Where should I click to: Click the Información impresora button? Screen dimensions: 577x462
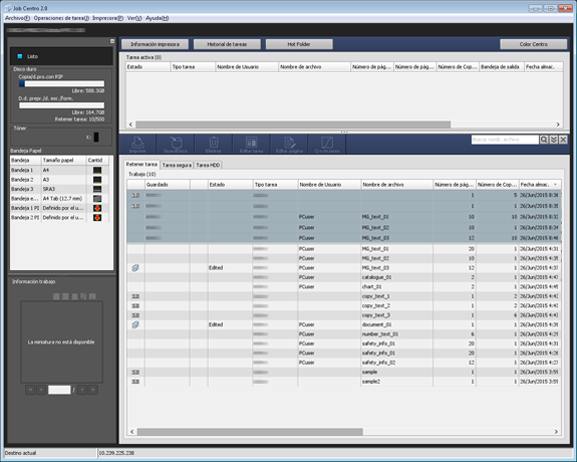[x=155, y=44]
